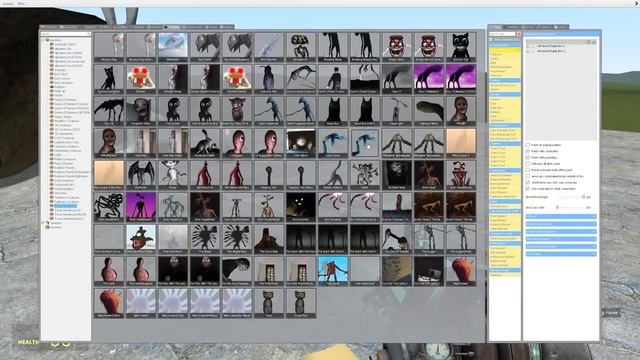Screen dimensions: 640x360
Task: Click the NPC search field
Action: click(65, 34)
